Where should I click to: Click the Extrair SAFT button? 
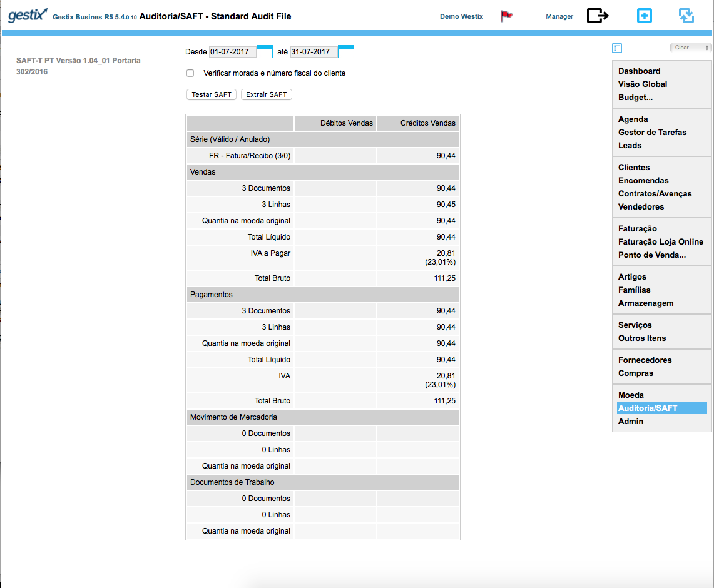point(266,95)
